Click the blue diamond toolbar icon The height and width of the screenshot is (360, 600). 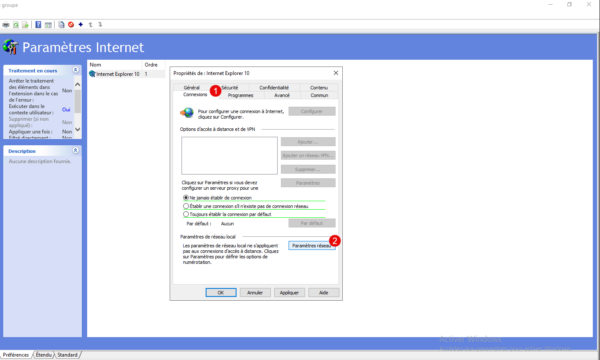[81, 24]
